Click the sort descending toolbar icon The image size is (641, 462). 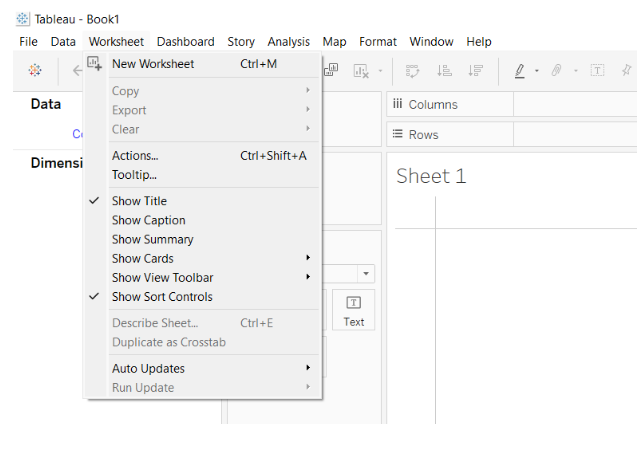pyautogui.click(x=476, y=70)
